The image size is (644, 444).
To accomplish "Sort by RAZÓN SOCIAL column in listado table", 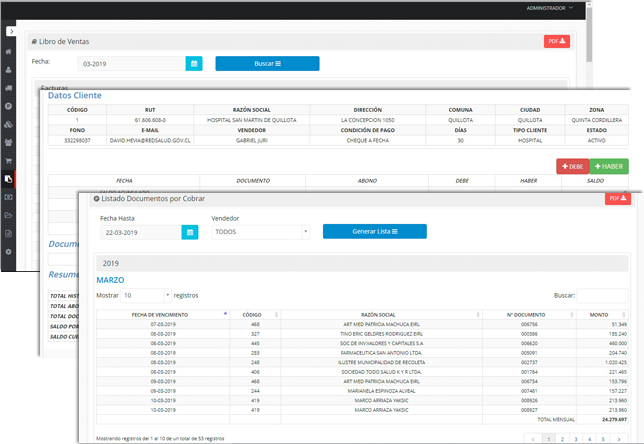I will [381, 315].
